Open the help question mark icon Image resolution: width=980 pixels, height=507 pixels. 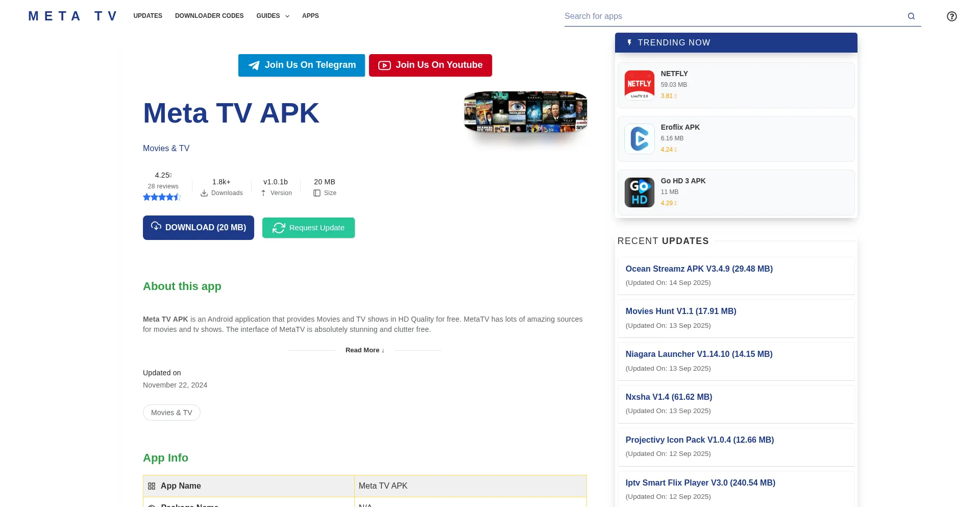coord(952,16)
